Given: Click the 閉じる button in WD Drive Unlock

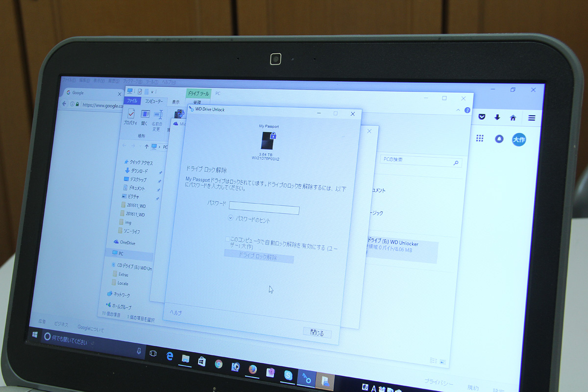Looking at the screenshot, I should click(x=317, y=333).
